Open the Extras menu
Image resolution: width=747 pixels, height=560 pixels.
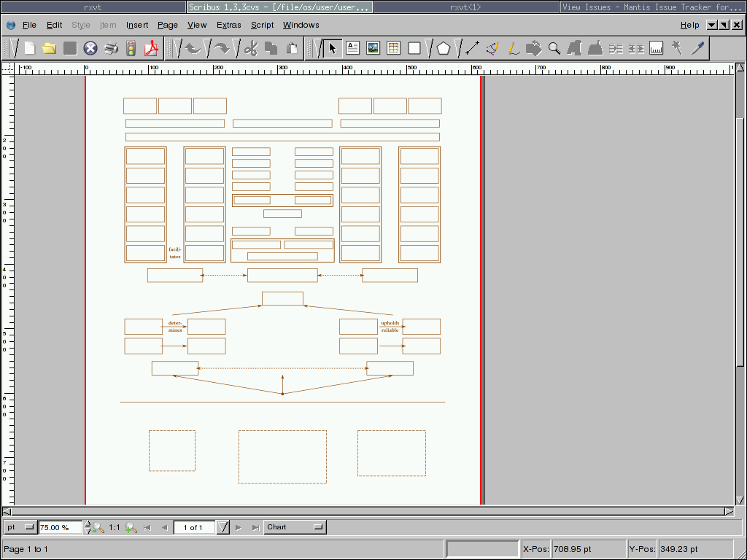coord(228,25)
